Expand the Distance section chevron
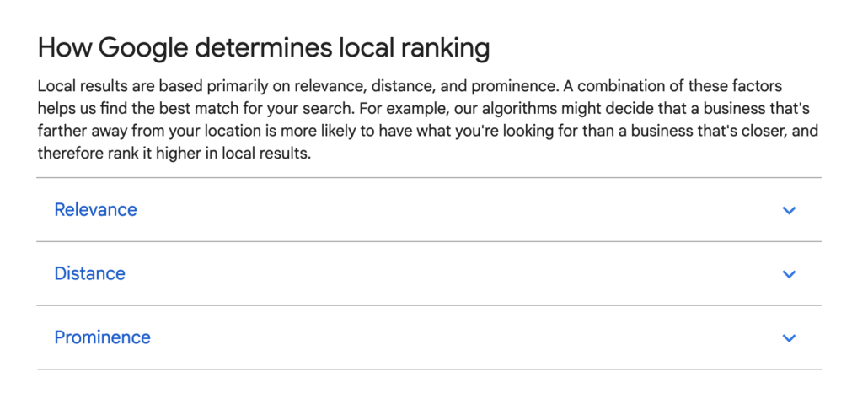The height and width of the screenshot is (399, 868). pyautogui.click(x=789, y=274)
